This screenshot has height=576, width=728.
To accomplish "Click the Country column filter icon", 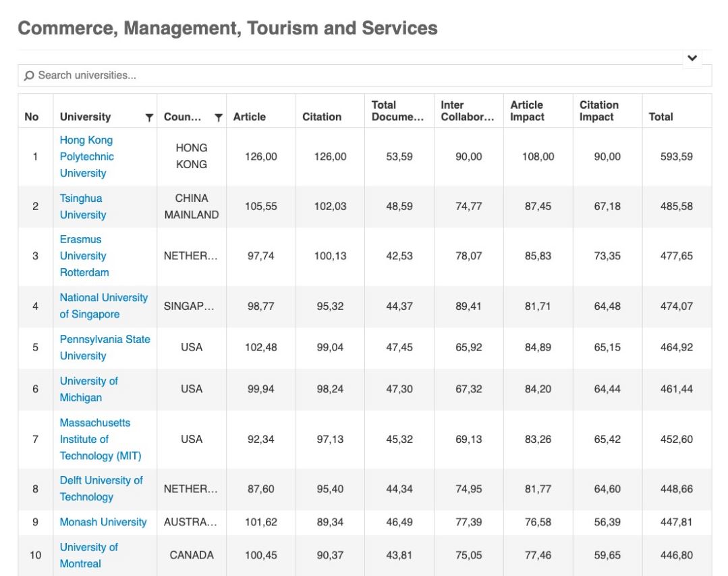I will pos(218,117).
